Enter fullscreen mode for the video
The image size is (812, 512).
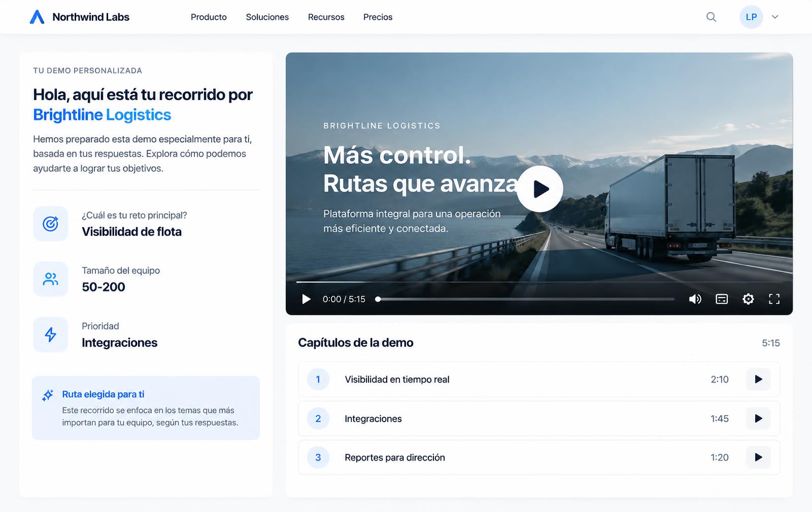pyautogui.click(x=774, y=299)
